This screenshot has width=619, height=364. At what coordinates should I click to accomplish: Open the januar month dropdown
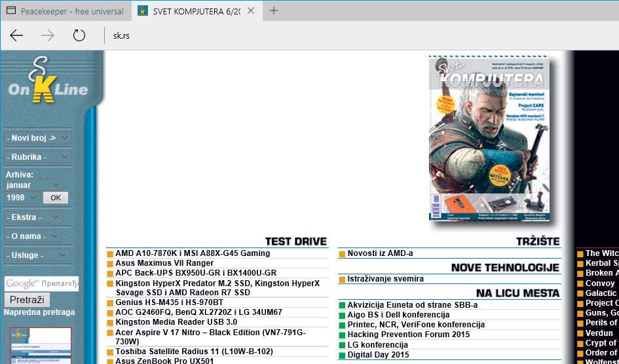click(x=33, y=185)
